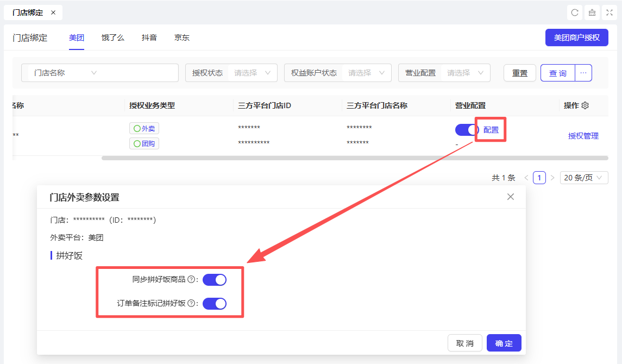Toggle the 订单备注标记拼好饭 switch
The height and width of the screenshot is (364, 622).
pos(214,303)
